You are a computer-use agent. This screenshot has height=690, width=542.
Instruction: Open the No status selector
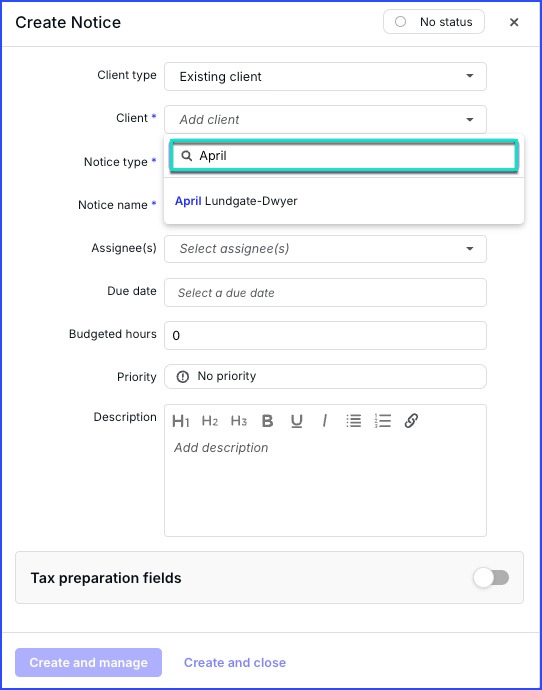coord(434,22)
